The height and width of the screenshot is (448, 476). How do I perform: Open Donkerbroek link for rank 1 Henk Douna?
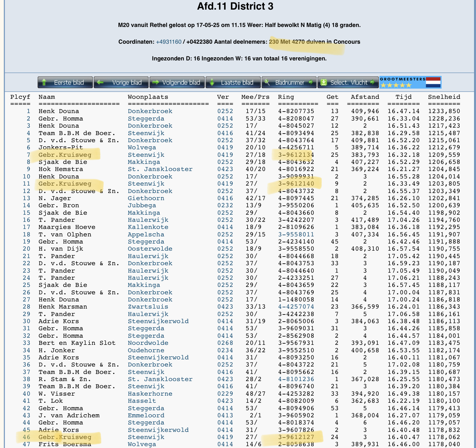150,111
